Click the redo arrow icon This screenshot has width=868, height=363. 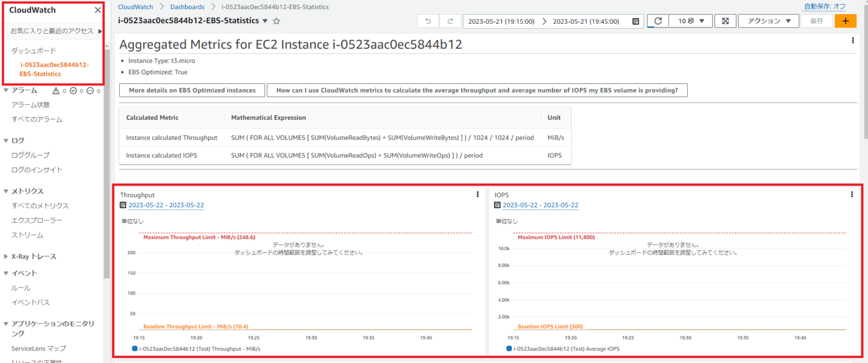point(450,20)
